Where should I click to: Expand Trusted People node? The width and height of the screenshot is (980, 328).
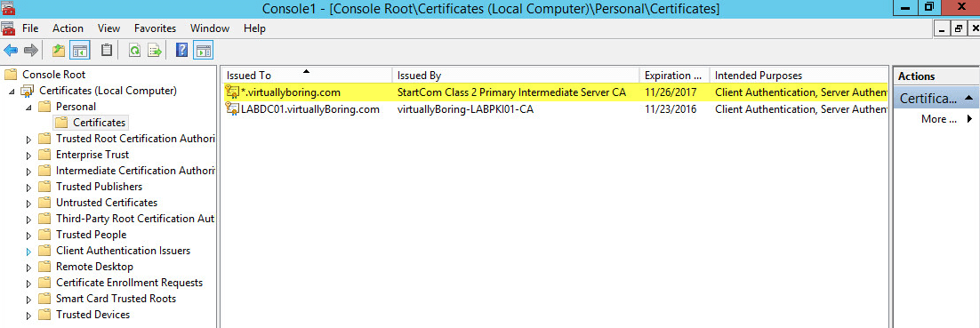pyautogui.click(x=28, y=236)
